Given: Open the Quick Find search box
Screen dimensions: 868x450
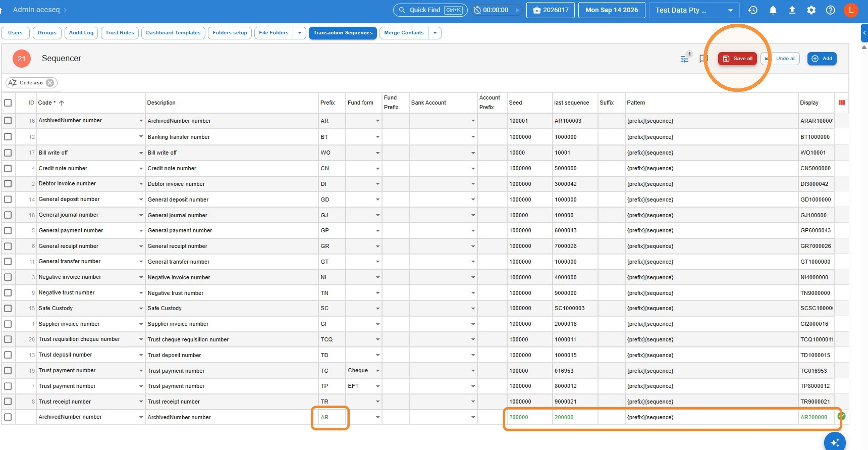Looking at the screenshot, I should [430, 10].
